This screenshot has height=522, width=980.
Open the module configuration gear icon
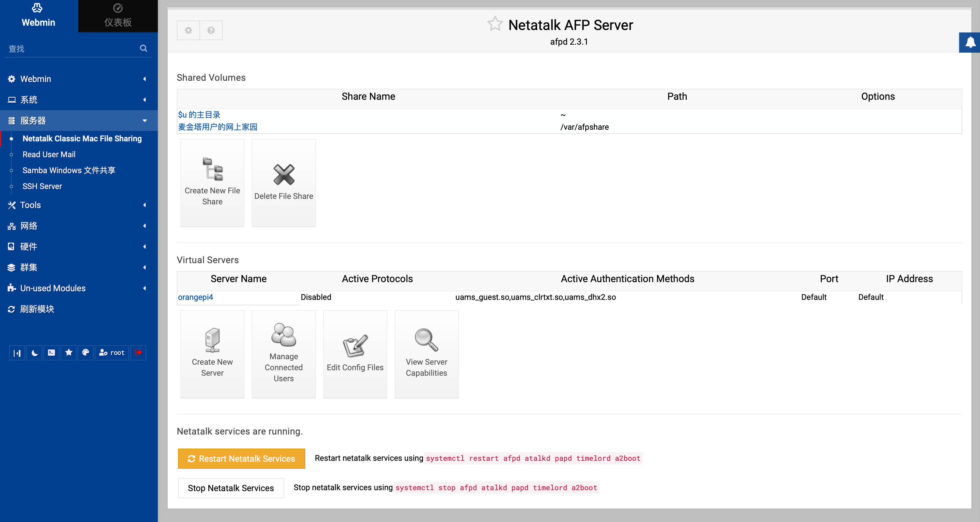pos(188,30)
